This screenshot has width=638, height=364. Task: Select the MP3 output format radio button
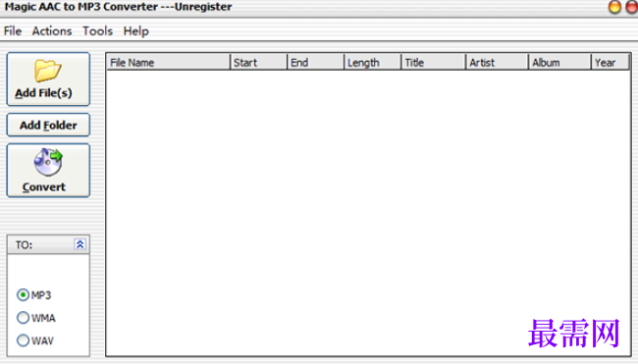pos(24,295)
